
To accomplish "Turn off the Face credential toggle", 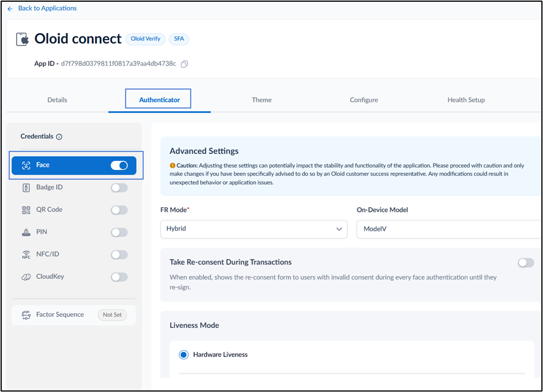I will (x=119, y=165).
